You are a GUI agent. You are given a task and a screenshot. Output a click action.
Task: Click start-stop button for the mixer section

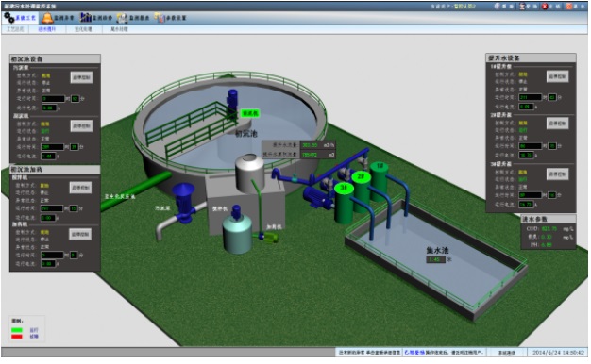pos(80,188)
